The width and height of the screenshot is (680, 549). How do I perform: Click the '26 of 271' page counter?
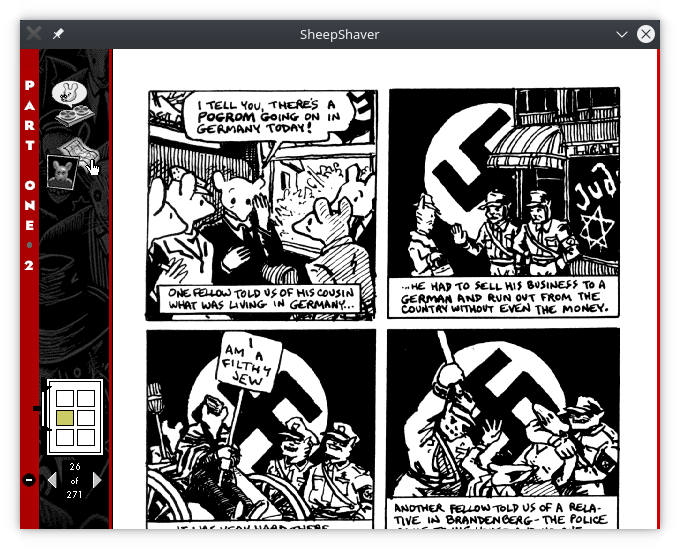(x=75, y=481)
